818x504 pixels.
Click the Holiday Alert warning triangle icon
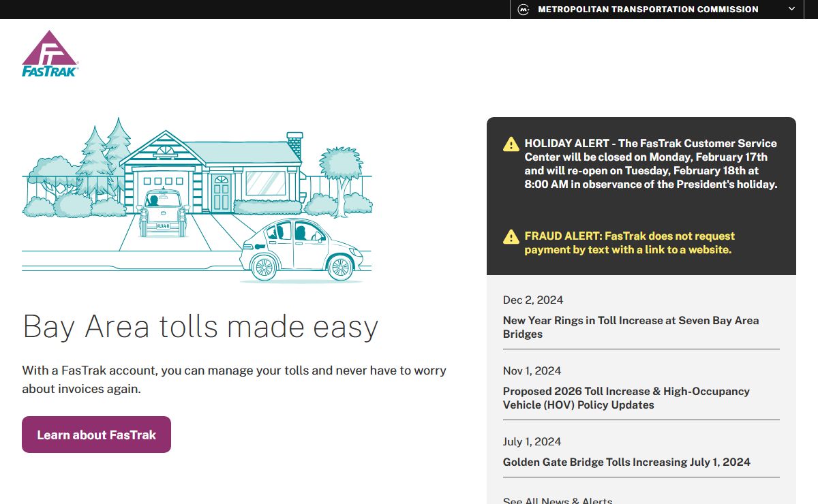point(511,144)
